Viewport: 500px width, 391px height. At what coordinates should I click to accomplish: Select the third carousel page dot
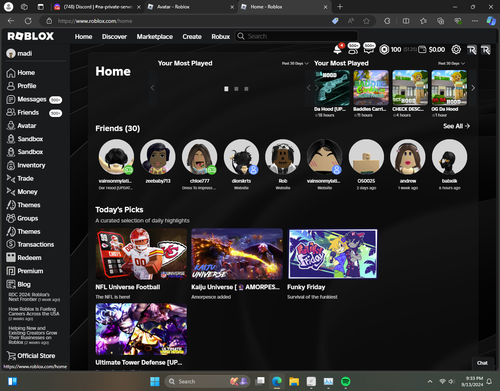pos(246,89)
